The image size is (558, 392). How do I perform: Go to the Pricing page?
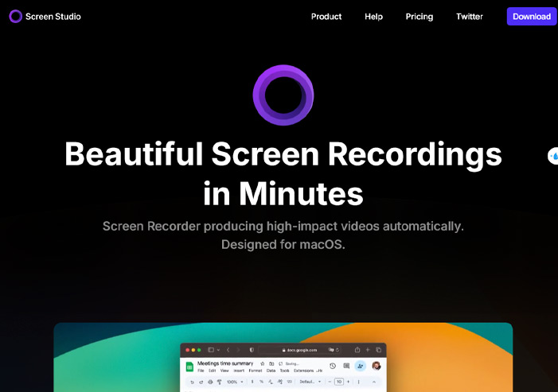(x=419, y=17)
